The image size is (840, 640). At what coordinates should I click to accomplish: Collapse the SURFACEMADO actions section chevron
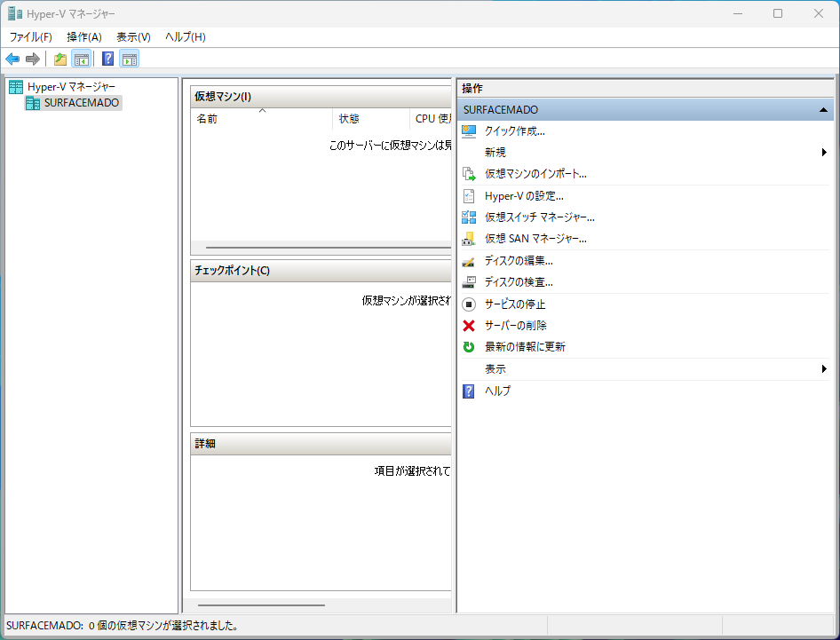point(822,109)
